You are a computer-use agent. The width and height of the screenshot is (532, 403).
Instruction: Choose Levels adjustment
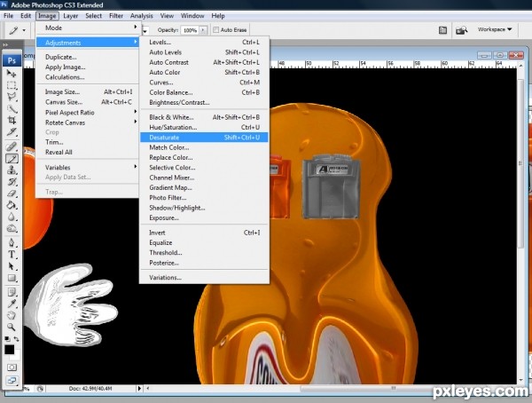click(x=204, y=42)
